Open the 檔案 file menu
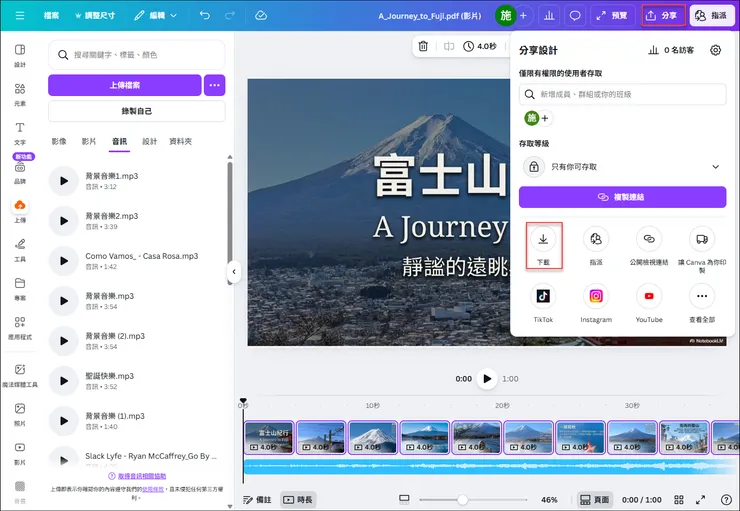 pos(51,16)
